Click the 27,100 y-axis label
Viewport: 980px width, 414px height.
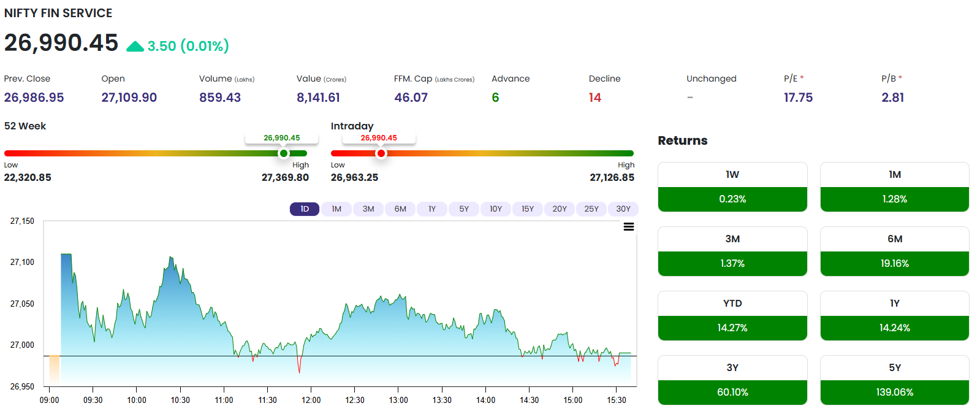click(x=22, y=262)
